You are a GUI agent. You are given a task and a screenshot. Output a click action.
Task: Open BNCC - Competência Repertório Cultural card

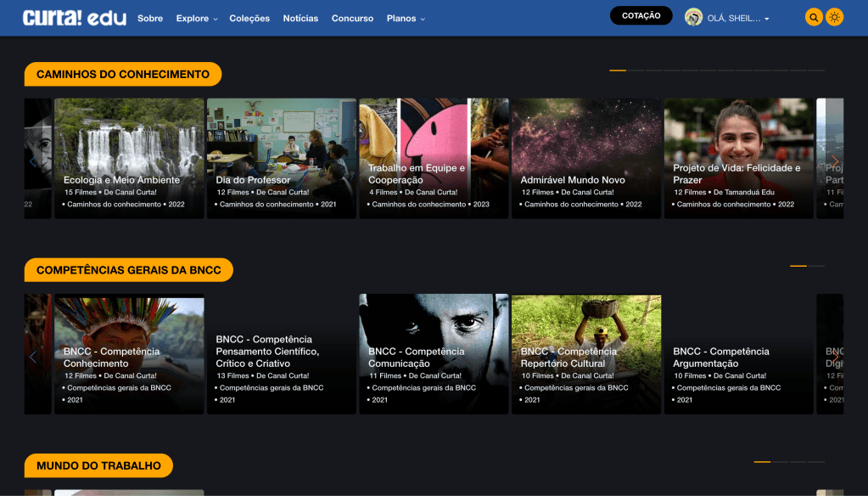coord(585,353)
